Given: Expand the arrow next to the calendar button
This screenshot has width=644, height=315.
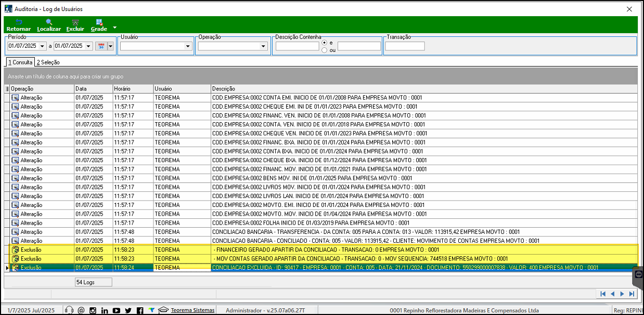Looking at the screenshot, I should pyautogui.click(x=110, y=46).
